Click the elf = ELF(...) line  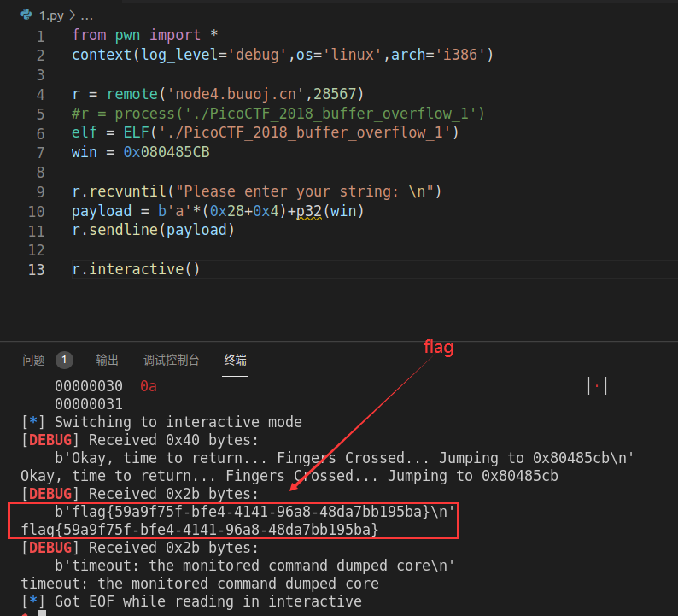[265, 132]
